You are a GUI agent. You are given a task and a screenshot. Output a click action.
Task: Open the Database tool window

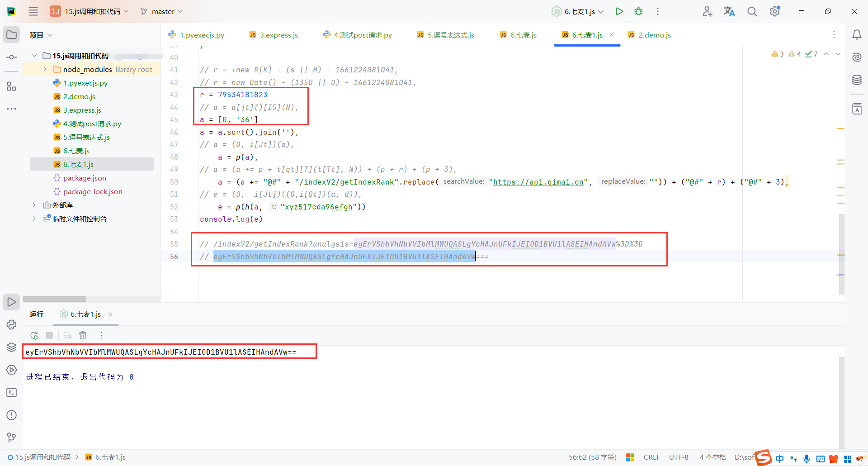(857, 80)
